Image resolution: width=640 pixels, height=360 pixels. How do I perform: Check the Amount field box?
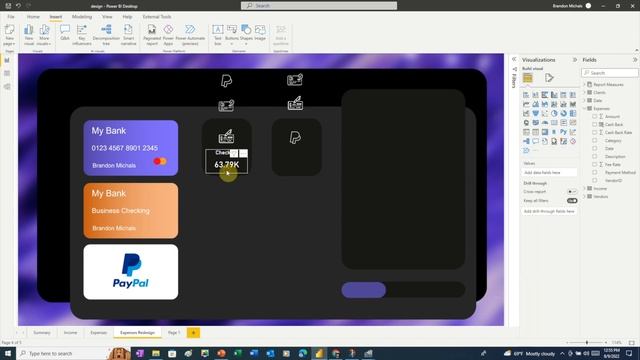[x=595, y=116]
